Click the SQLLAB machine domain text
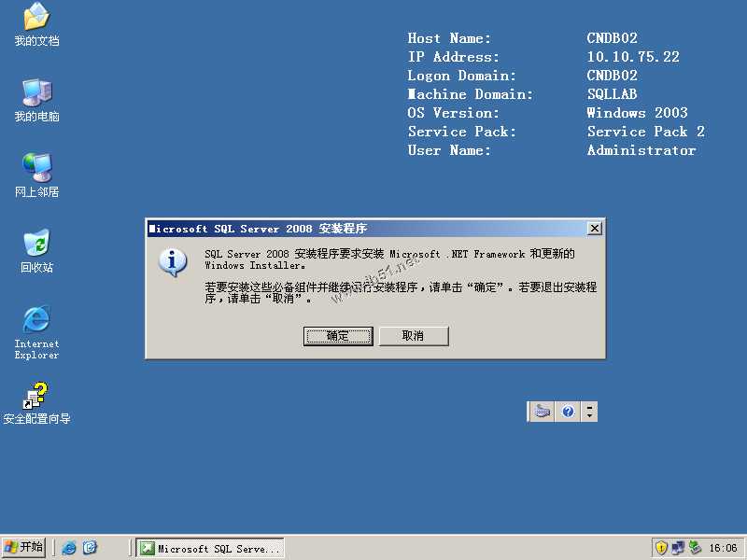This screenshot has height=560, width=747. (x=613, y=94)
